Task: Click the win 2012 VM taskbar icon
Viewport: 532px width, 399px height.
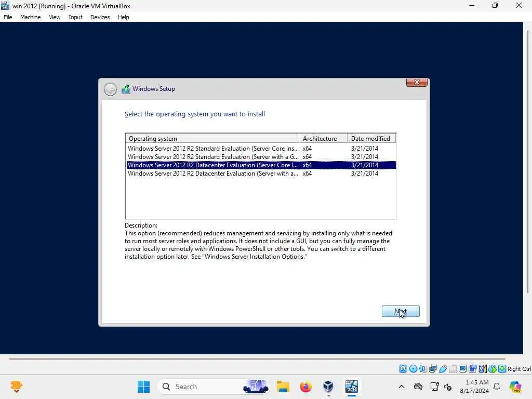Action: (352, 386)
